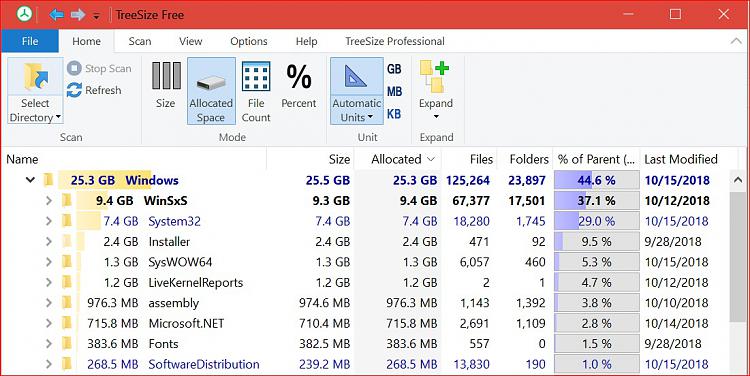The width and height of the screenshot is (750, 376).
Task: Sort by the Size column header
Action: point(310,159)
